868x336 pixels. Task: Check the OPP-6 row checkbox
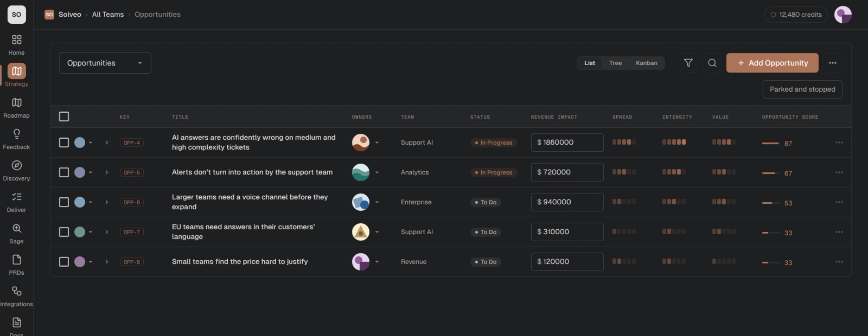(64, 202)
